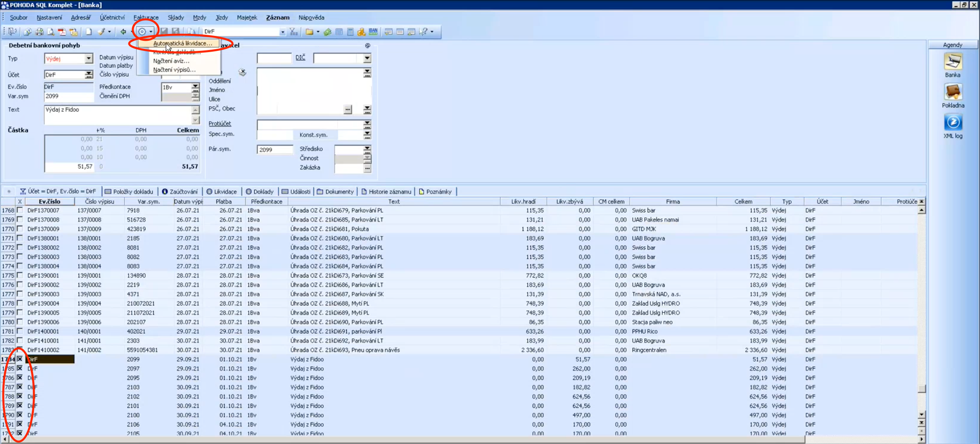Image resolution: width=980 pixels, height=444 pixels.
Task: Open the dropdown arrow next to the folder icon
Action: pos(318,31)
